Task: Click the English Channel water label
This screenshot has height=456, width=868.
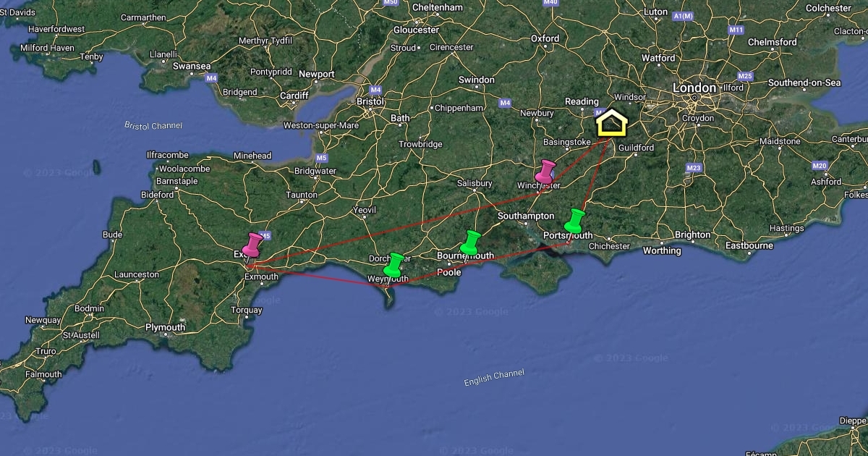Action: [494, 377]
